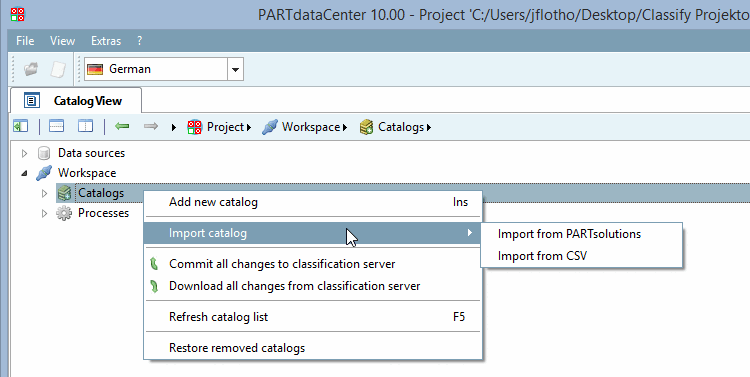The image size is (750, 377).
Task: Open the German language dropdown
Action: (235, 69)
